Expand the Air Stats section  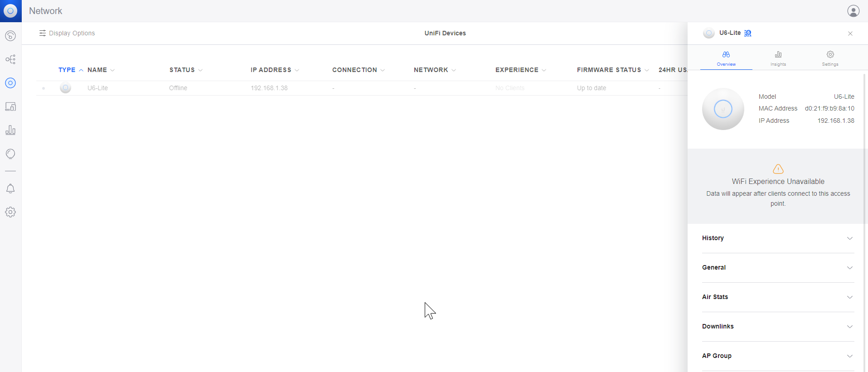(778, 297)
